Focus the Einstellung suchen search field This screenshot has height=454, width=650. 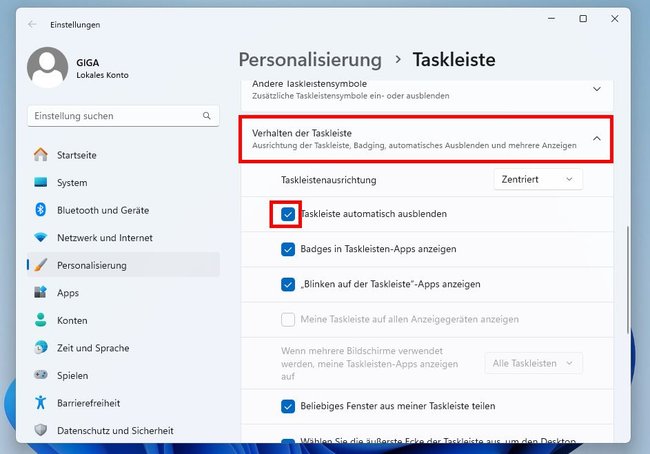pyautogui.click(x=123, y=116)
